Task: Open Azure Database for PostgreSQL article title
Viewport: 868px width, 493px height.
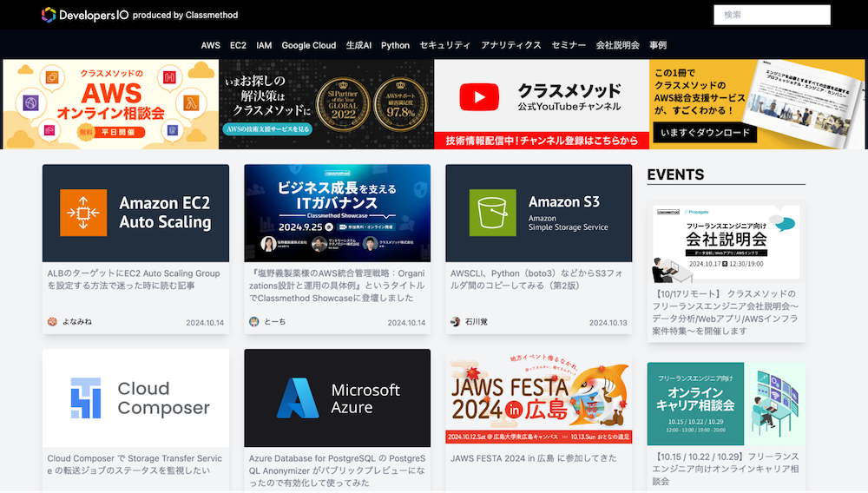Action: point(337,470)
